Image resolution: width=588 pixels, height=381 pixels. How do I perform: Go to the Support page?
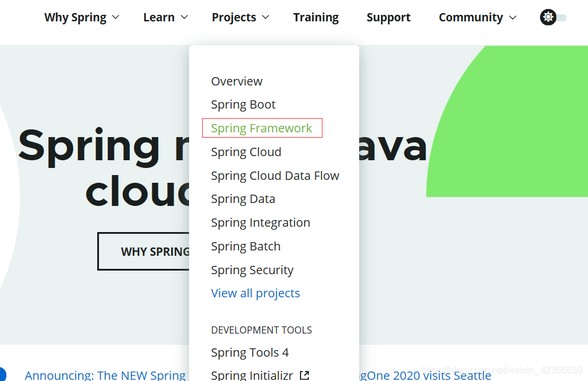388,17
